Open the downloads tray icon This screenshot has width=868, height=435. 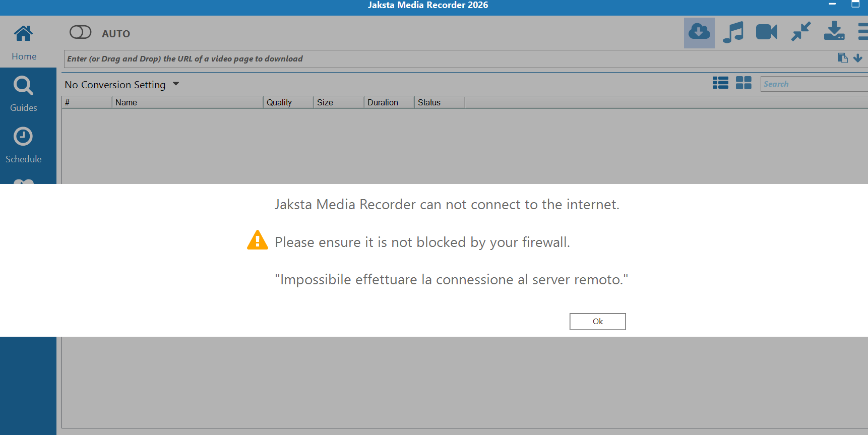coord(834,31)
